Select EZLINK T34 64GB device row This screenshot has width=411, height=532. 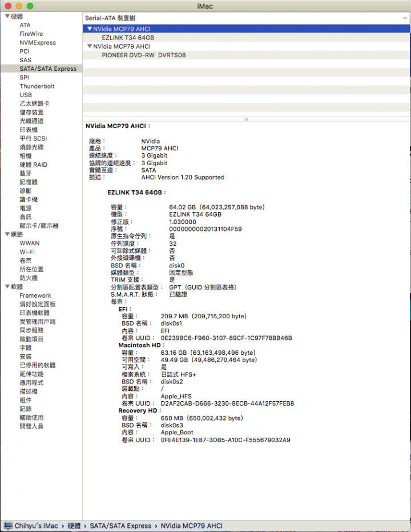(246, 38)
